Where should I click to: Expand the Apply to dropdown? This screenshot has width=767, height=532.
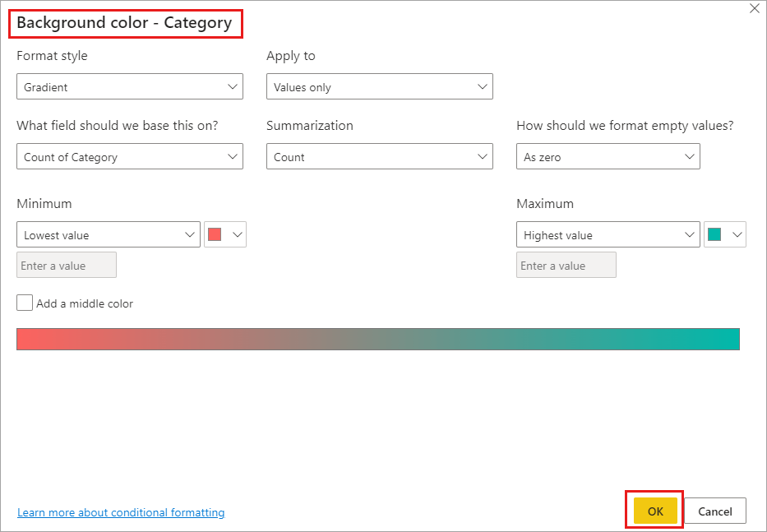379,87
